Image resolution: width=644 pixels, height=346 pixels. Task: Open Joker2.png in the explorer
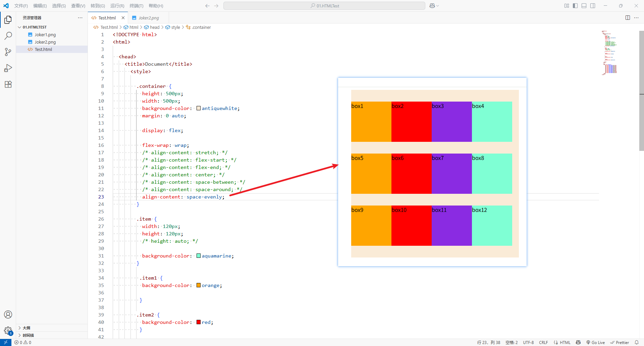pyautogui.click(x=52, y=42)
